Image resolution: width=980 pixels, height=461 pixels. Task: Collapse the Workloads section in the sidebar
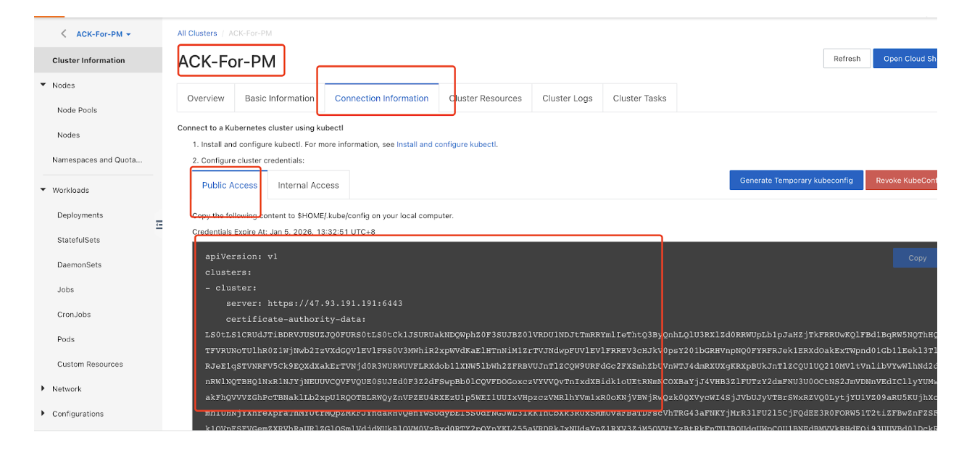(43, 191)
